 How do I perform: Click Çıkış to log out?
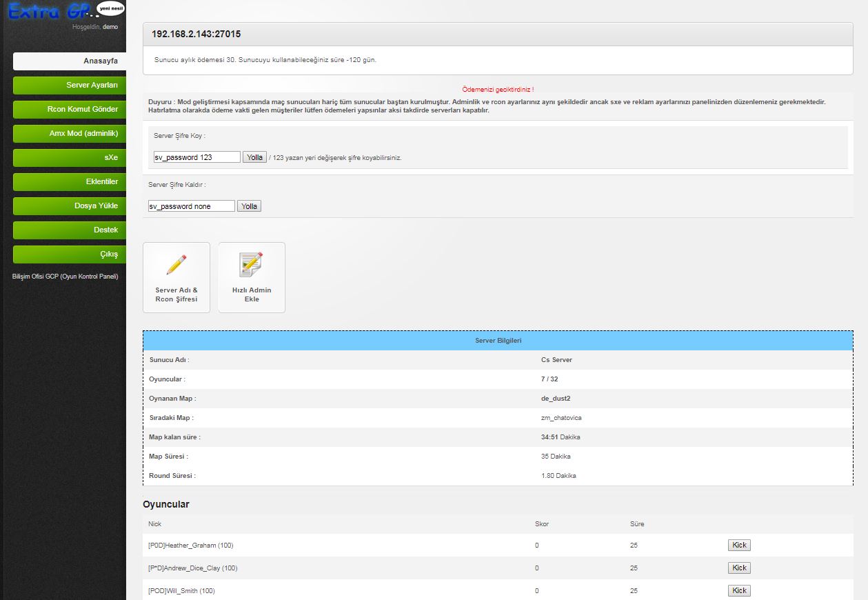[x=70, y=254]
